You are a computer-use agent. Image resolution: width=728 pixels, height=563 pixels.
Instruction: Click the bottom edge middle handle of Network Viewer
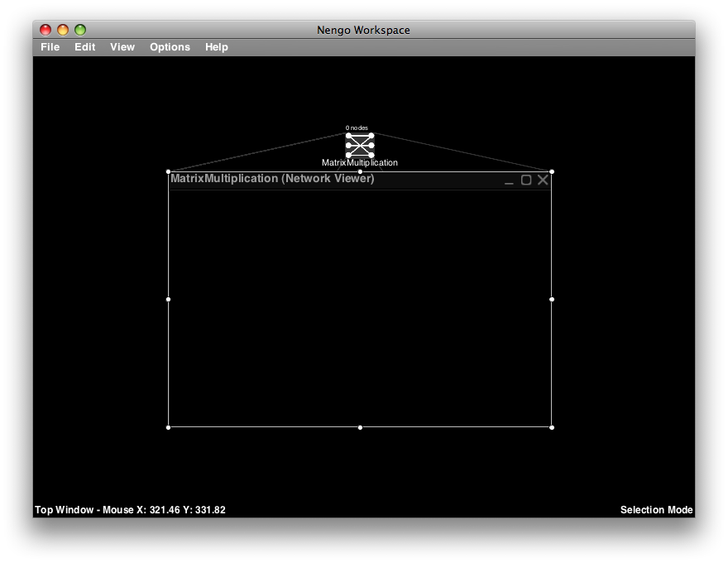(x=360, y=427)
